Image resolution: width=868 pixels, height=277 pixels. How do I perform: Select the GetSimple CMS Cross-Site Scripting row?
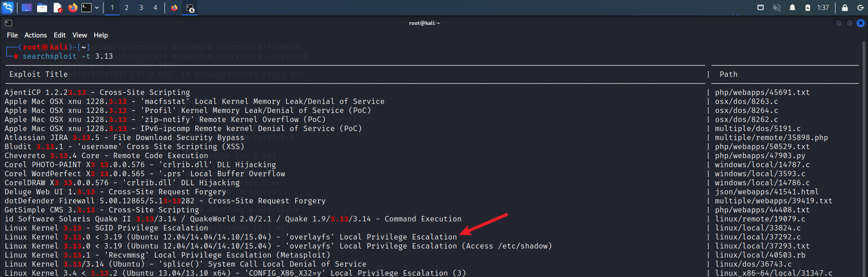[x=102, y=210]
